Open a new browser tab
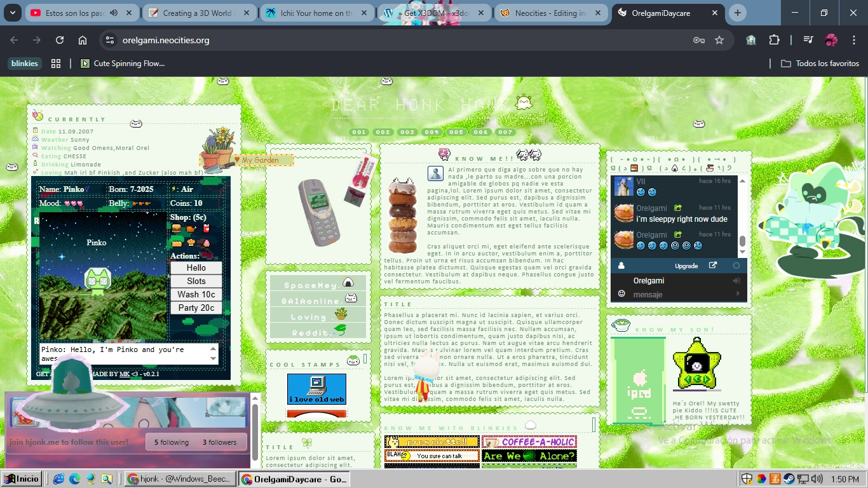Image resolution: width=868 pixels, height=488 pixels. click(x=737, y=13)
